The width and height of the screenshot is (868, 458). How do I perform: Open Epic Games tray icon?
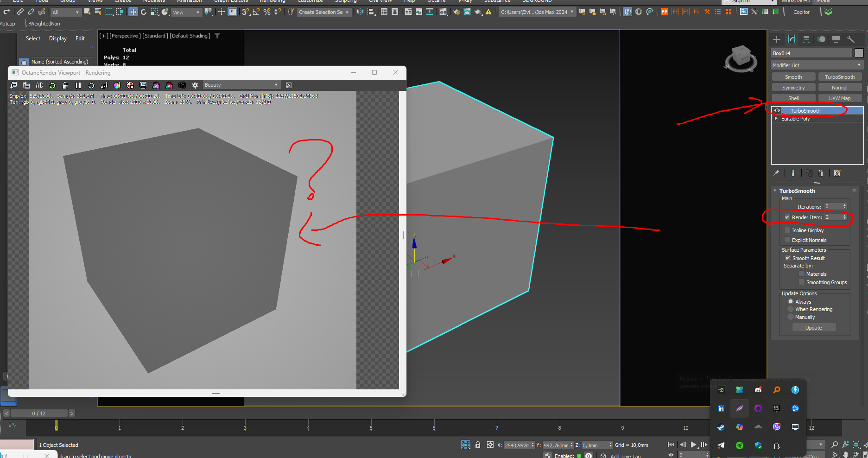click(x=777, y=408)
